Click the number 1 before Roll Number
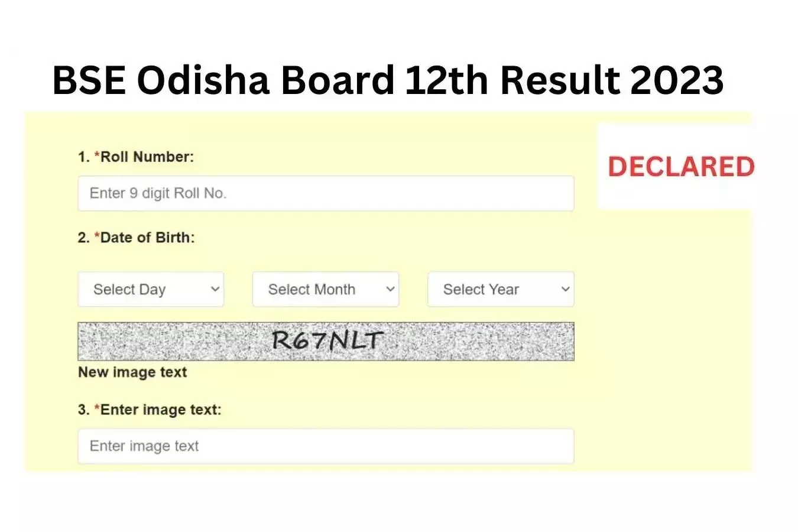The width and height of the screenshot is (798, 532). pos(82,157)
